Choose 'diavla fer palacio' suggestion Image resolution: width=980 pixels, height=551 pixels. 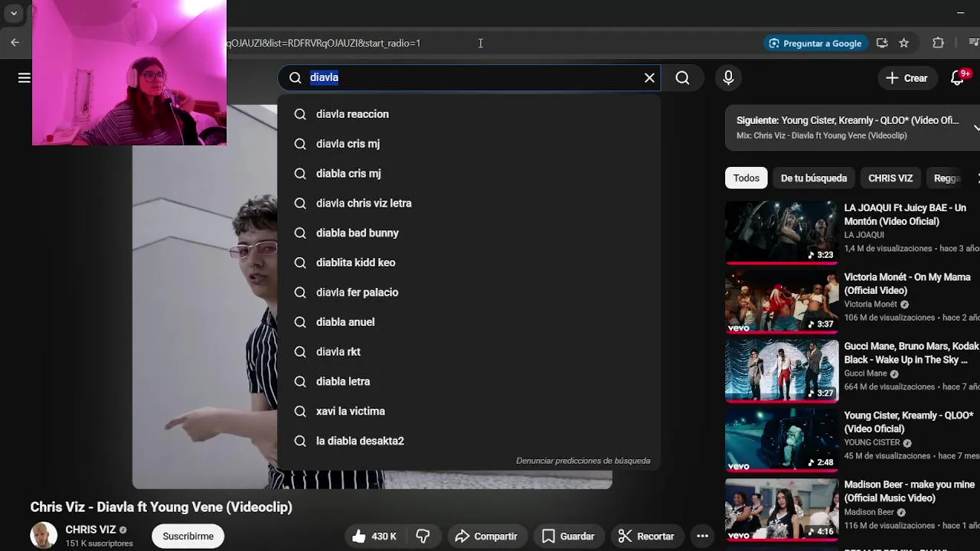click(x=469, y=292)
